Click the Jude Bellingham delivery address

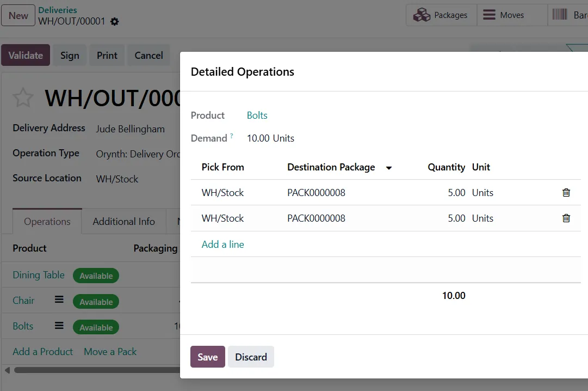point(130,129)
